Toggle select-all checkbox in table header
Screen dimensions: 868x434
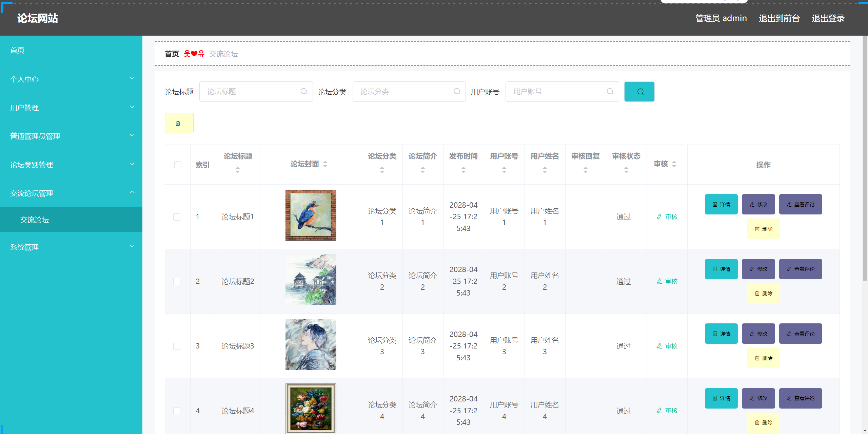coord(178,165)
